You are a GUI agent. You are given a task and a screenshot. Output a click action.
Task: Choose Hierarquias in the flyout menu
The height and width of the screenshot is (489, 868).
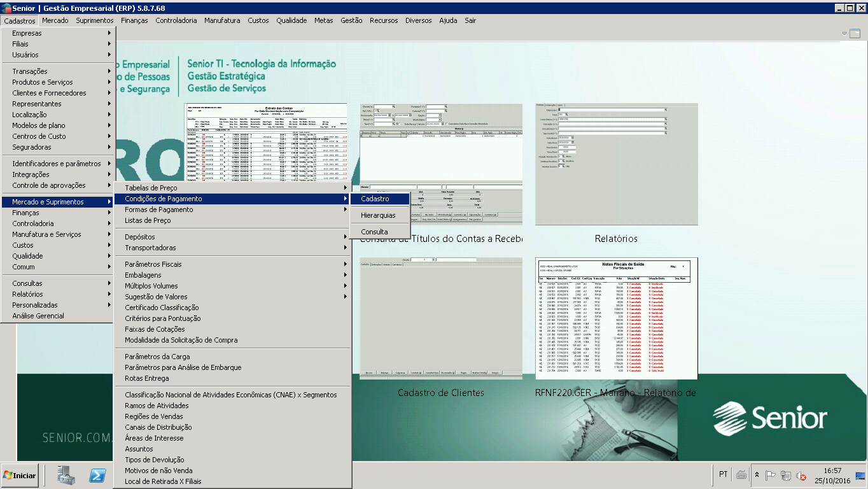point(379,215)
